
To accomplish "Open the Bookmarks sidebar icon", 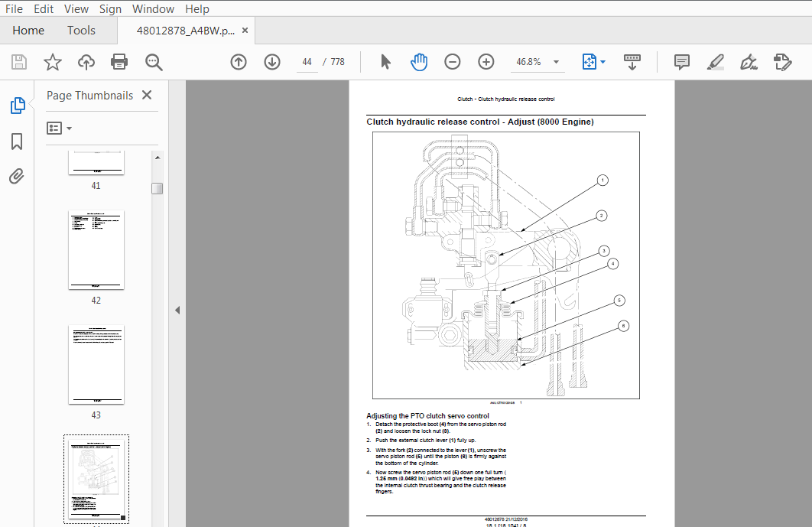I will 17,141.
